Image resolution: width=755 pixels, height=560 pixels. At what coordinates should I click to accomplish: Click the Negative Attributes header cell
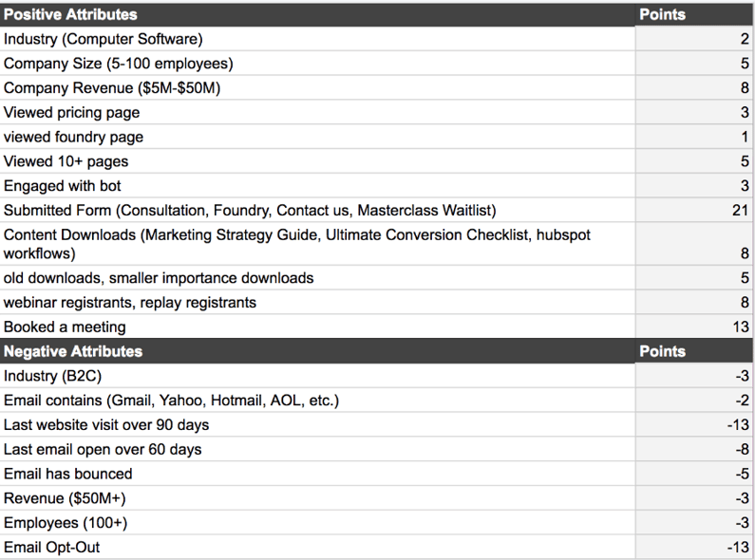click(x=317, y=351)
